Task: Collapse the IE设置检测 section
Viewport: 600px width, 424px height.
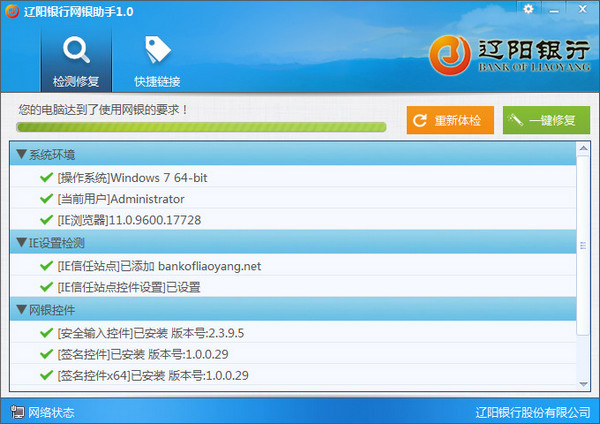Action: coord(21,242)
